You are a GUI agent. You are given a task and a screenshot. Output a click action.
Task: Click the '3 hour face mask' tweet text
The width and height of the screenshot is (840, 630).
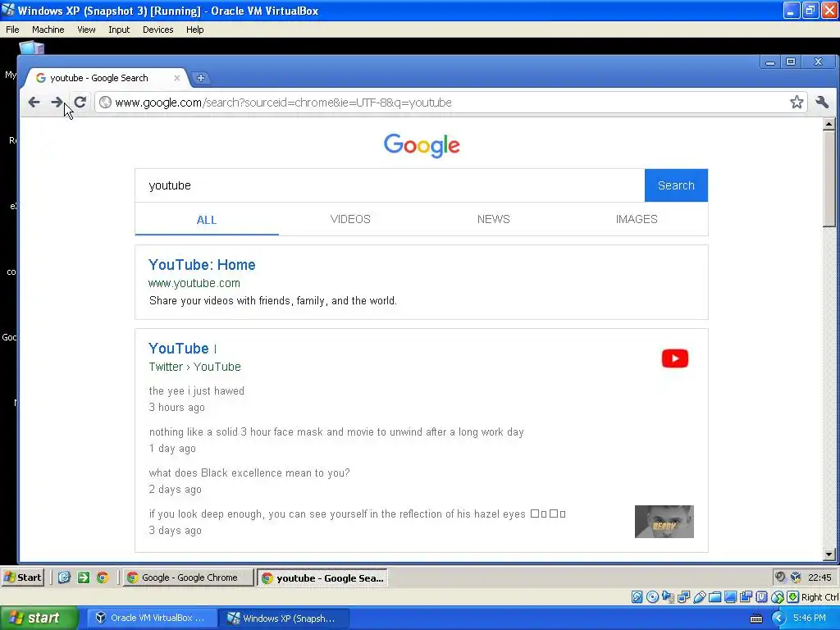pyautogui.click(x=336, y=432)
